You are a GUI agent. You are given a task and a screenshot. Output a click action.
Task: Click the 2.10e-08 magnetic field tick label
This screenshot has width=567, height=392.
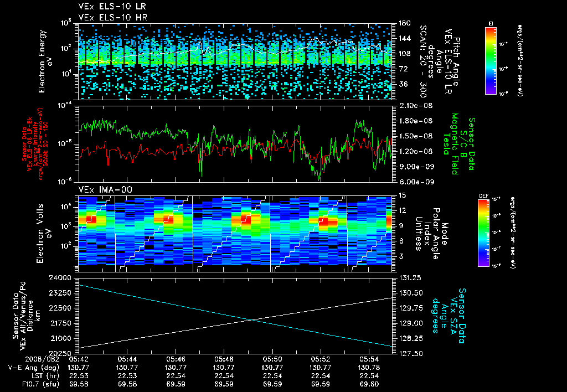[x=415, y=106]
